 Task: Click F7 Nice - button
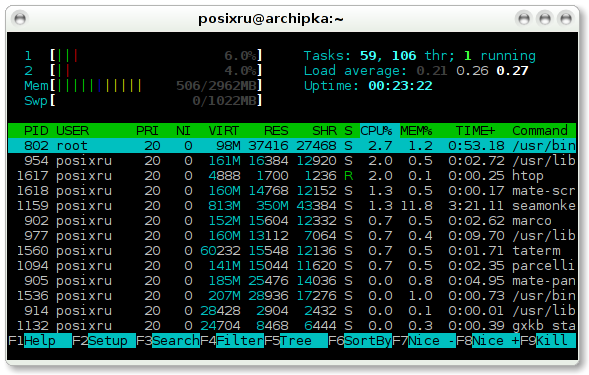tap(424, 340)
